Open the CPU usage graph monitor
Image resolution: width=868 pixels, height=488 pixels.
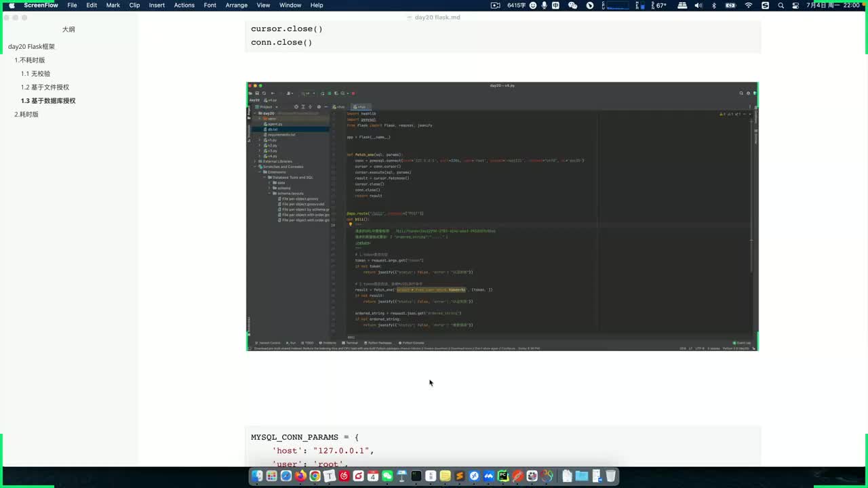(617, 5)
